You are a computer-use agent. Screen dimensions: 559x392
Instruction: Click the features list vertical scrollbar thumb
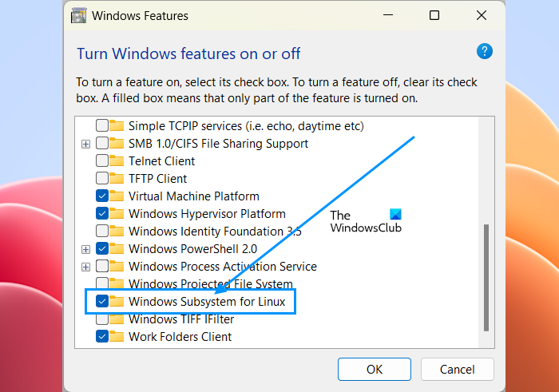coord(485,278)
